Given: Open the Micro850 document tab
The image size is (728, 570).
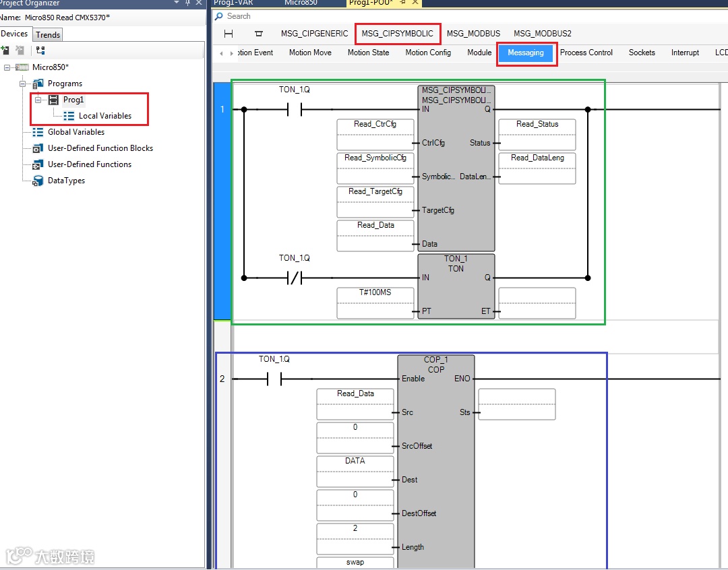Looking at the screenshot, I should pyautogui.click(x=301, y=3).
